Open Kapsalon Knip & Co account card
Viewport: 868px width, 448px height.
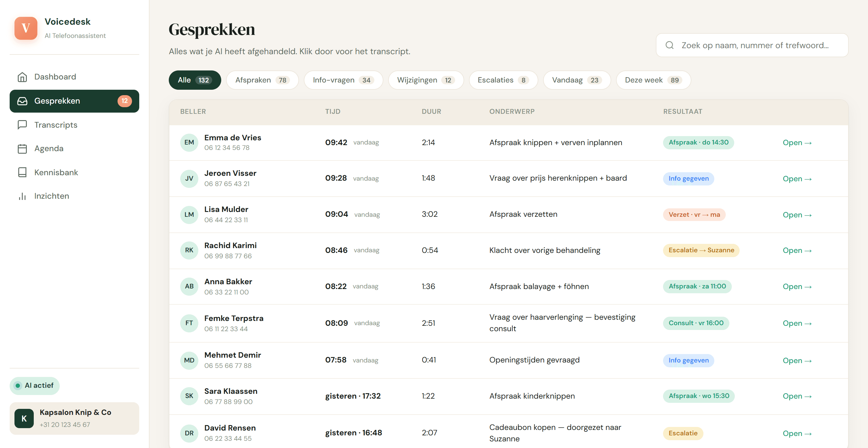pos(74,418)
